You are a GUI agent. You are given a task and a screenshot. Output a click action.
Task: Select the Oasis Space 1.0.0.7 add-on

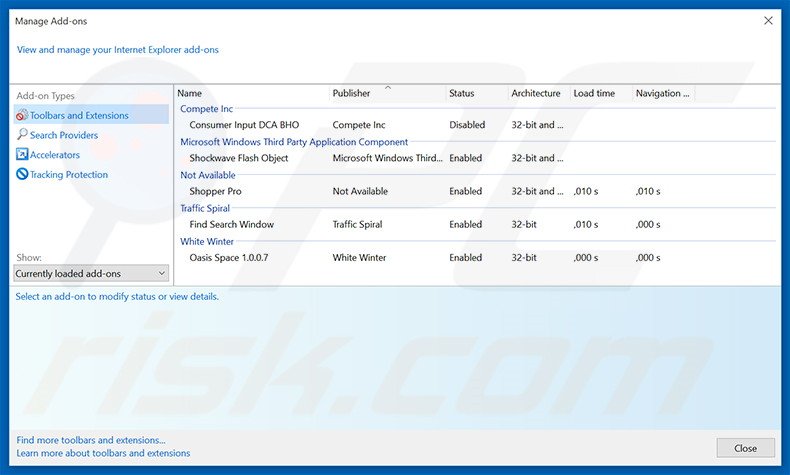pos(229,258)
